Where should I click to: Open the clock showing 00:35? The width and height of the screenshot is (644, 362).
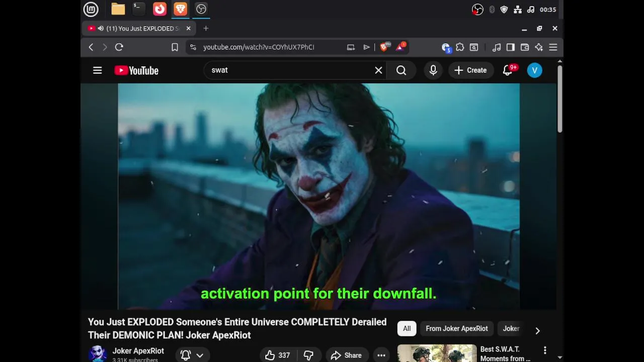548,10
